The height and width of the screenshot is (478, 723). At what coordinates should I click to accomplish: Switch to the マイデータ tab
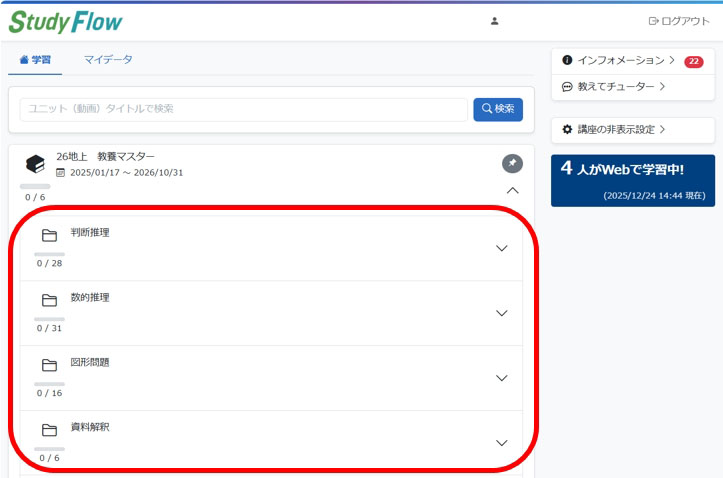108,60
